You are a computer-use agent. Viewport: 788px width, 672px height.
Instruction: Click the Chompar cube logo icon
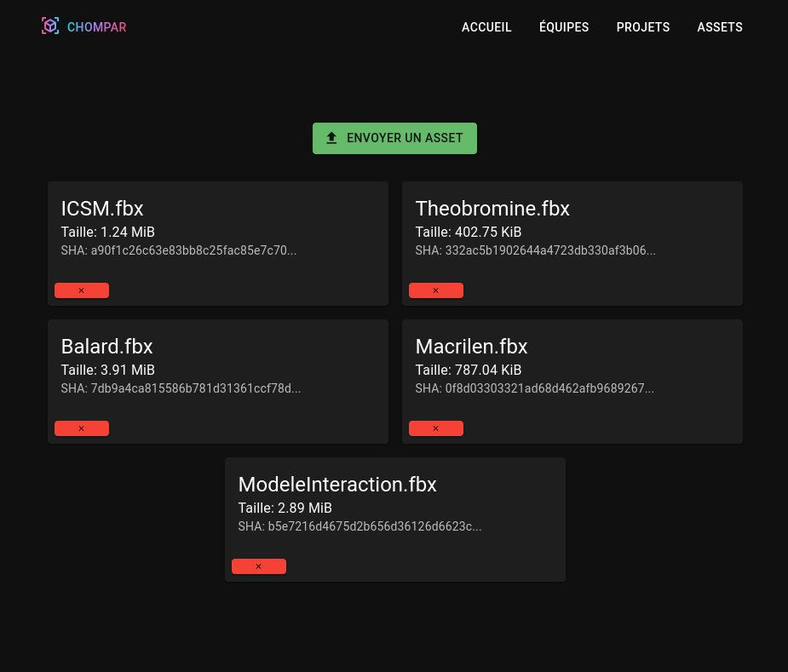(50, 26)
